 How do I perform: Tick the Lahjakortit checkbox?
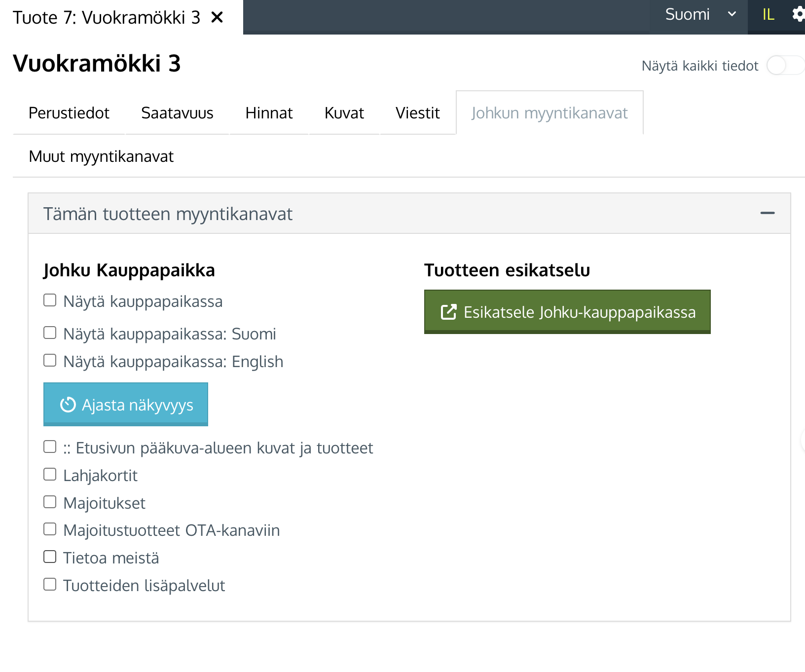(x=50, y=474)
